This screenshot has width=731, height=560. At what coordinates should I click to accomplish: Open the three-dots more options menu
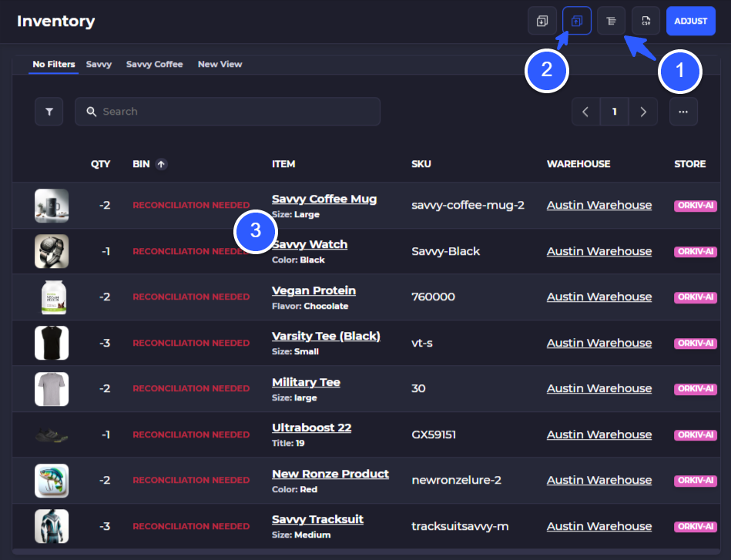(x=683, y=112)
